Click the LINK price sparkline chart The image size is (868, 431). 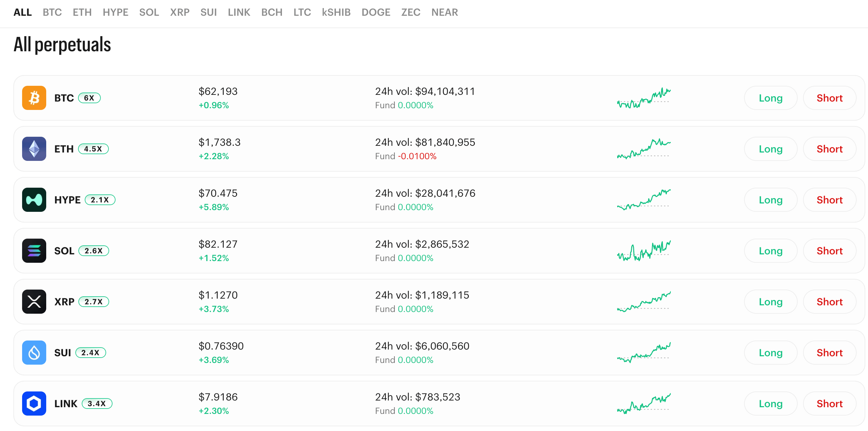coord(644,403)
